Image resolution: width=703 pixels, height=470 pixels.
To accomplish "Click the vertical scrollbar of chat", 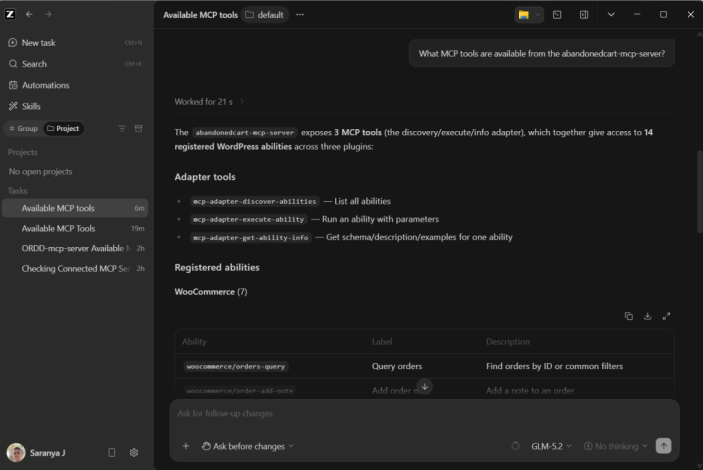I will coord(699,191).
